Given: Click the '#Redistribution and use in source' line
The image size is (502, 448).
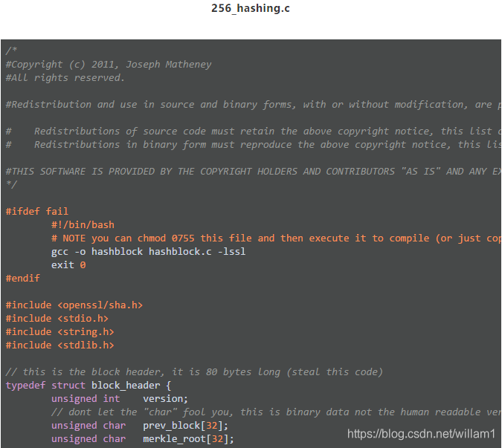Looking at the screenshot, I should (x=254, y=105).
